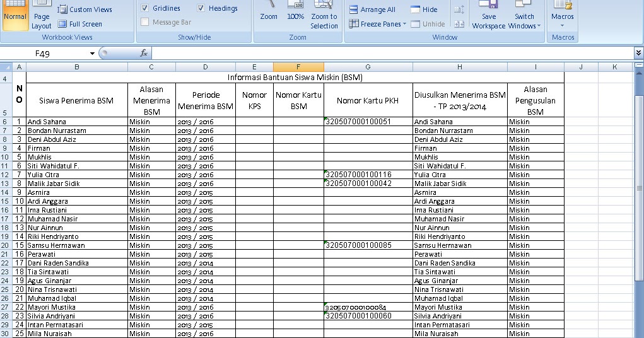
Task: Click cell 'Andi Sahana' in column B
Action: tap(77, 122)
